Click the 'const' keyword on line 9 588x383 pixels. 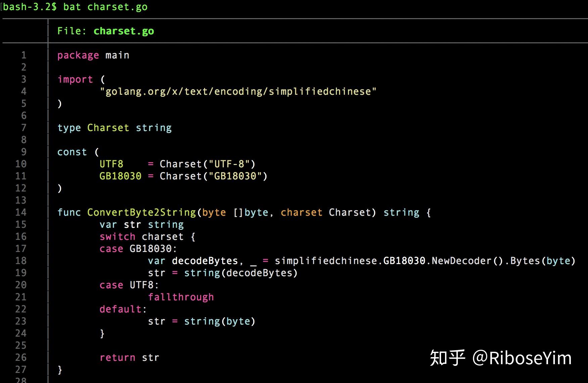coord(72,152)
